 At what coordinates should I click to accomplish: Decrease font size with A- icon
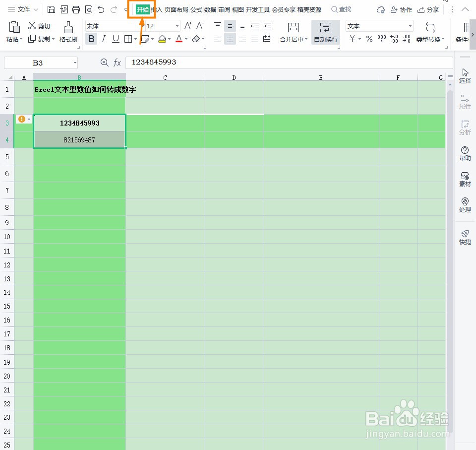(x=200, y=26)
